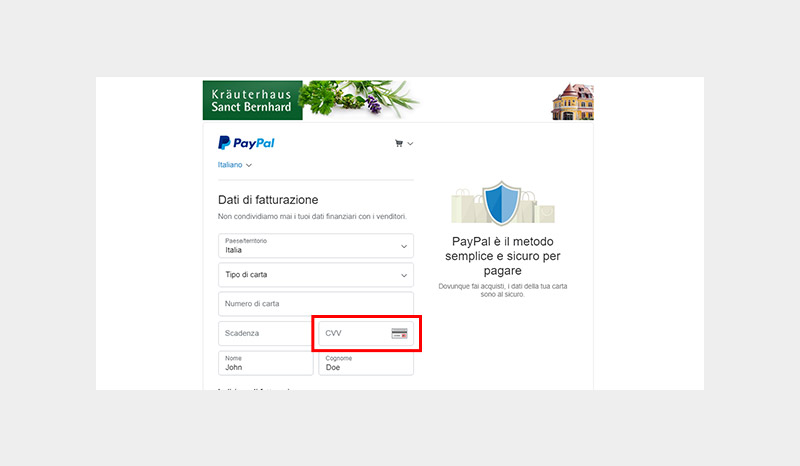Expand the cart summary chevron
Screen dimensions: 800x466
410,144
